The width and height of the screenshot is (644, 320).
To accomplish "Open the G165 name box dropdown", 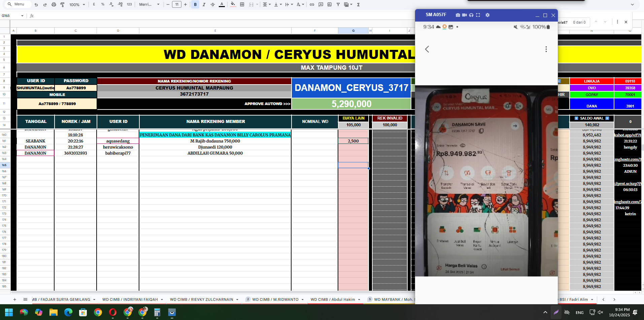I will [x=22, y=16].
